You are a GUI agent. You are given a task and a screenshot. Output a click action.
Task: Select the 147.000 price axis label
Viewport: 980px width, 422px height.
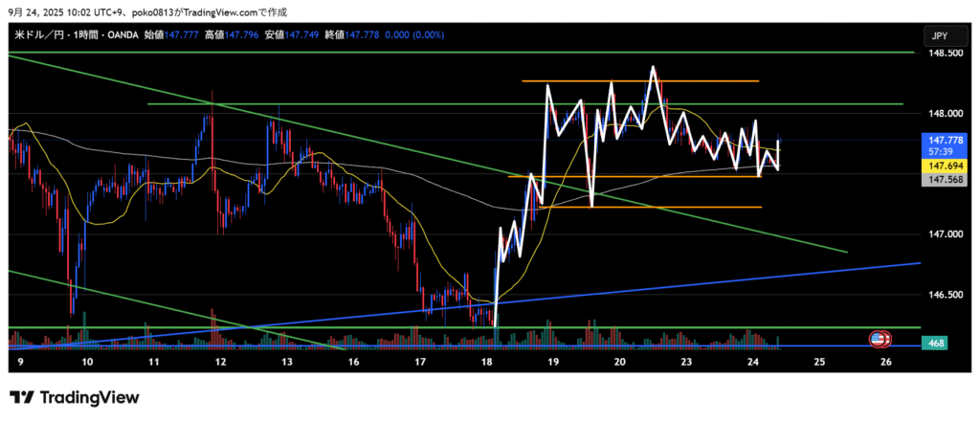coord(939,234)
